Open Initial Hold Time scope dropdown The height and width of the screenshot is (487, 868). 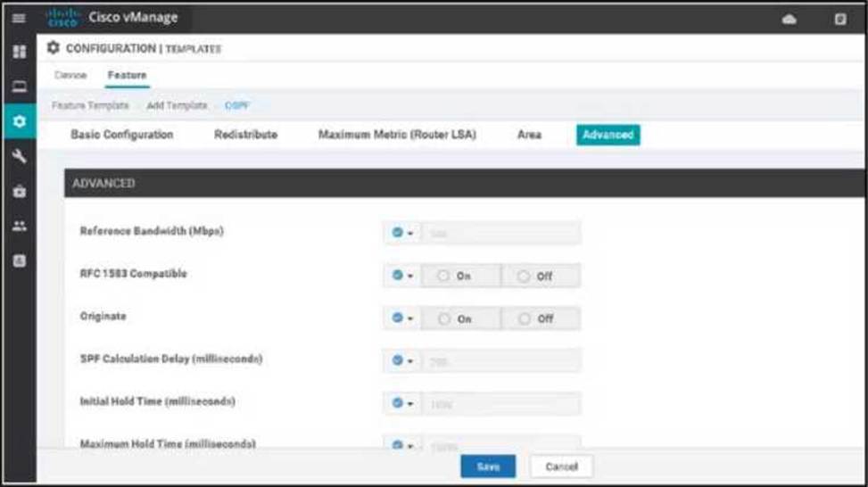coord(402,403)
